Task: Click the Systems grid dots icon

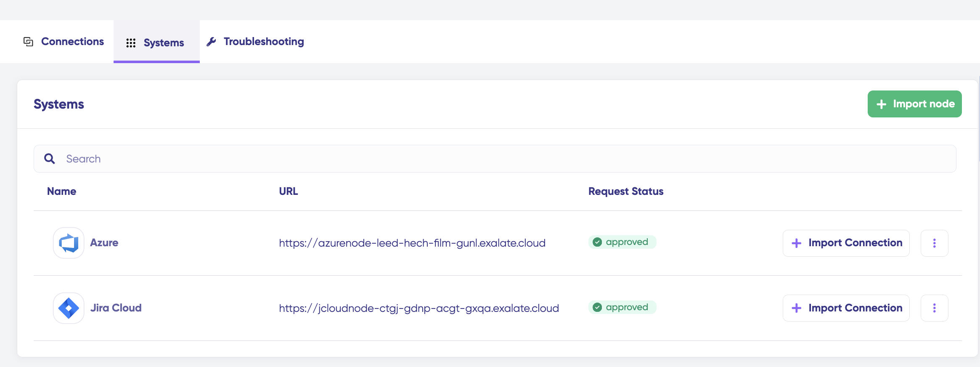Action: pos(131,43)
